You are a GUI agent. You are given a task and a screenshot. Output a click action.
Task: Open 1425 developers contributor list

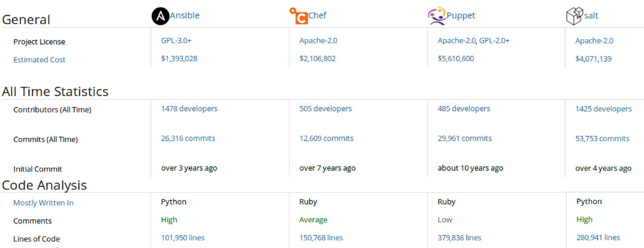[x=603, y=109]
